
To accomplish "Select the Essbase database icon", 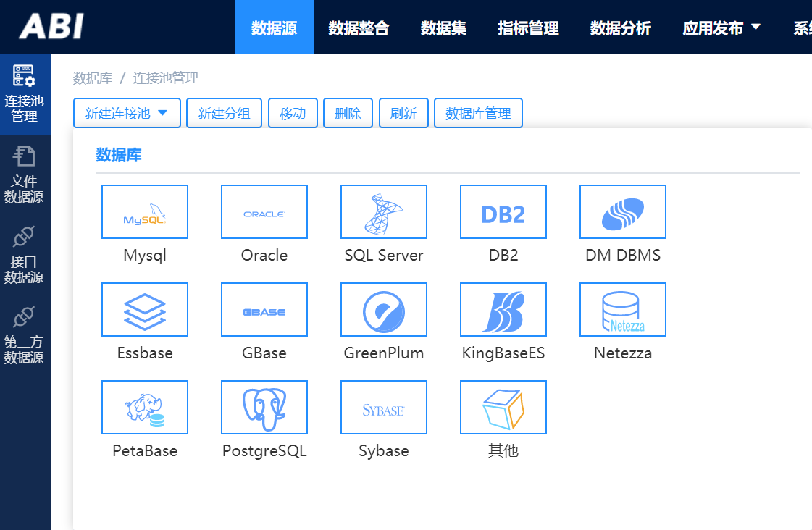I will 145,309.
